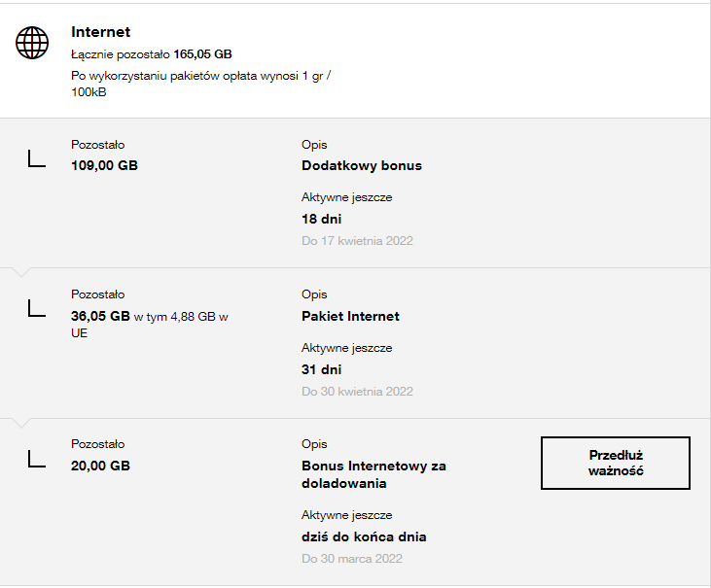The height and width of the screenshot is (588, 711).
Task: Select the Do 30 kwietnia 2022 date
Action: coord(357,391)
